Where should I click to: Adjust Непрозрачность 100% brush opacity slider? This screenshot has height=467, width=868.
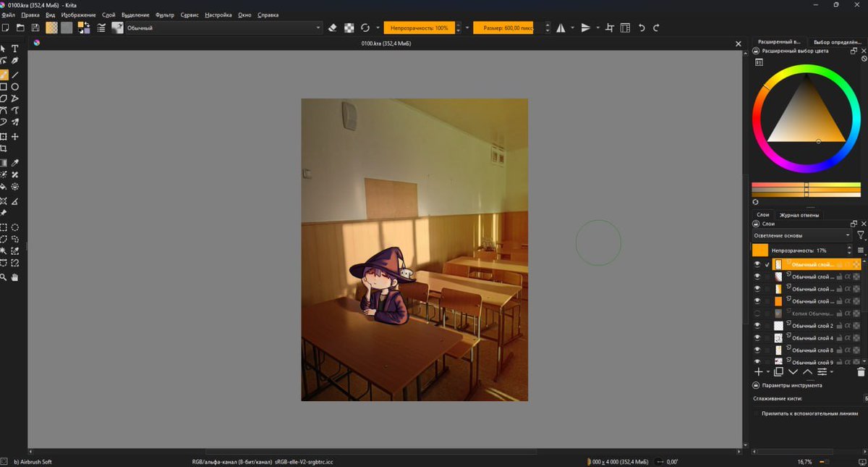[419, 28]
